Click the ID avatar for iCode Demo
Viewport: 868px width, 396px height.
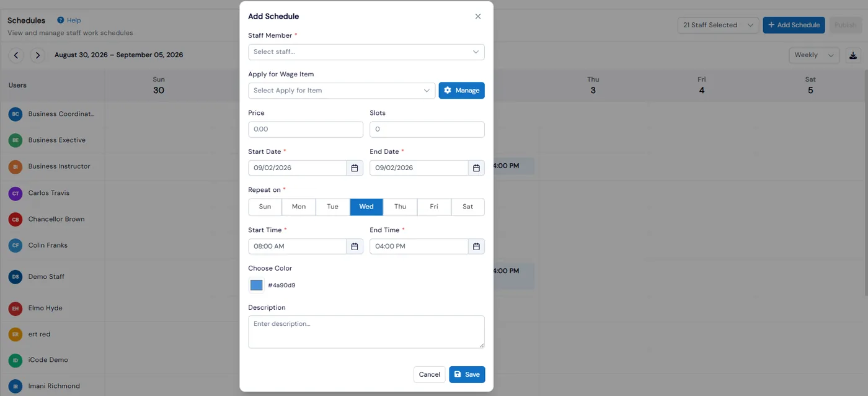(15, 360)
